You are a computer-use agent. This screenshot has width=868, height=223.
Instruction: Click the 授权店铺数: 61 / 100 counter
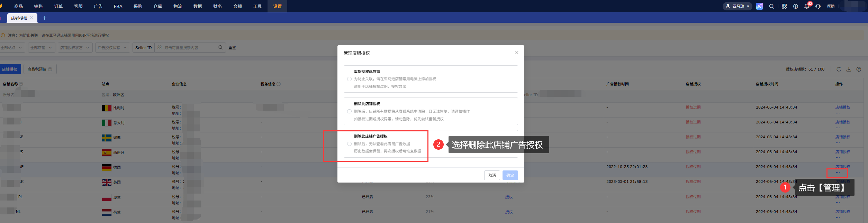click(x=805, y=69)
